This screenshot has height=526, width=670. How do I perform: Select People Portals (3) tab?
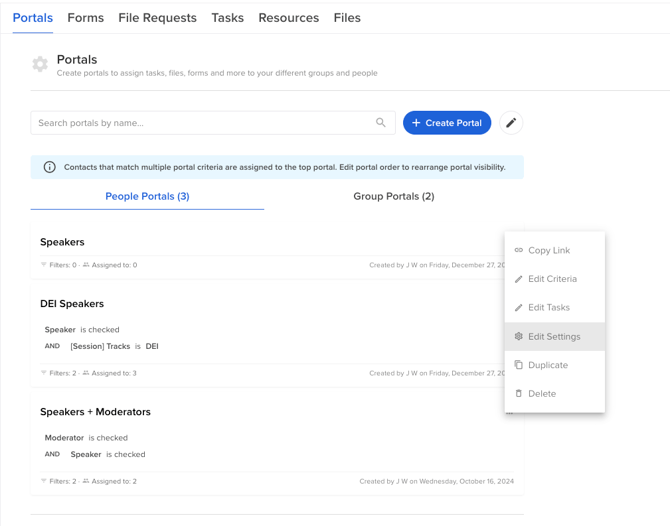point(147,196)
